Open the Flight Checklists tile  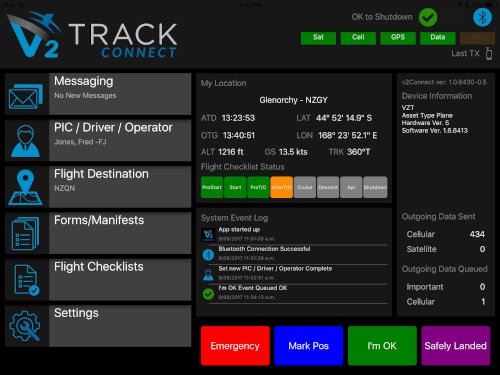98,279
